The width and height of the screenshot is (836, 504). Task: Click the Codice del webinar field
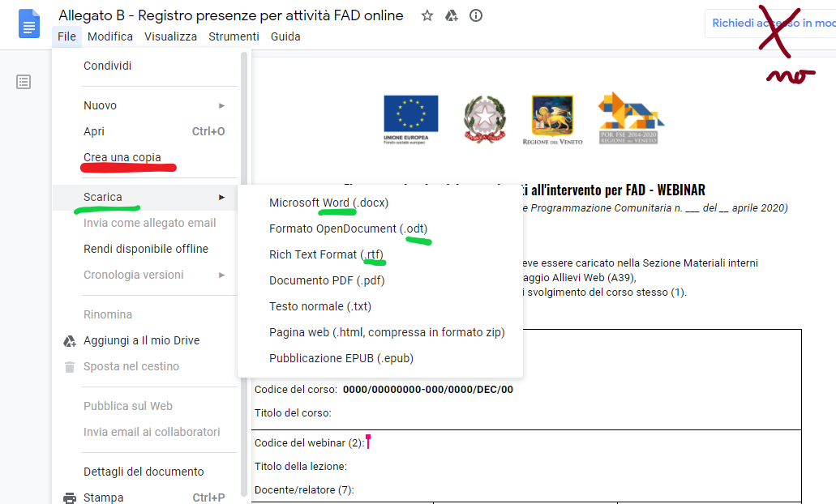click(x=487, y=442)
